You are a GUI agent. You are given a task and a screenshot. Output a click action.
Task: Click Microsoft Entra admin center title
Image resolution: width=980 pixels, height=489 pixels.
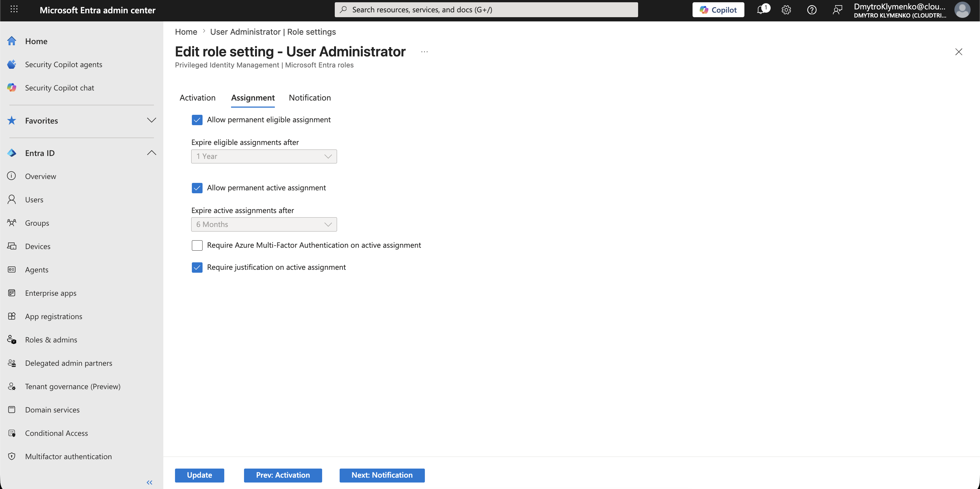tap(98, 10)
